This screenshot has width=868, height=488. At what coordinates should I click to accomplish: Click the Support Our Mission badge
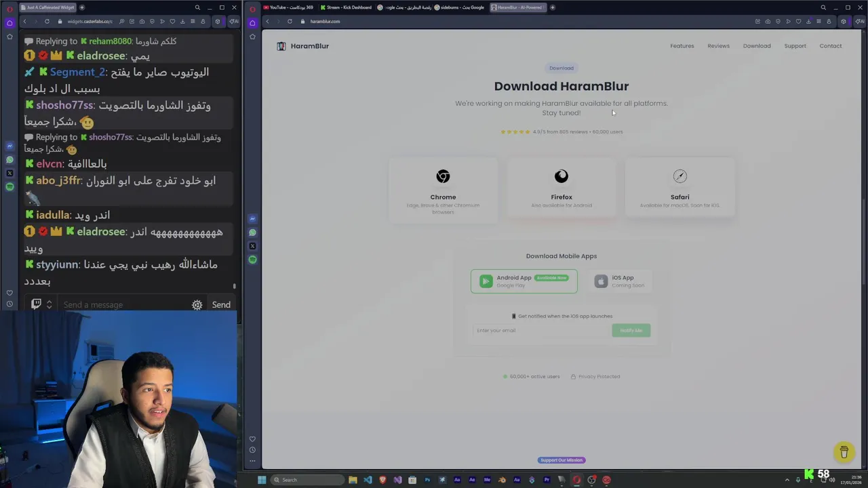561,460
